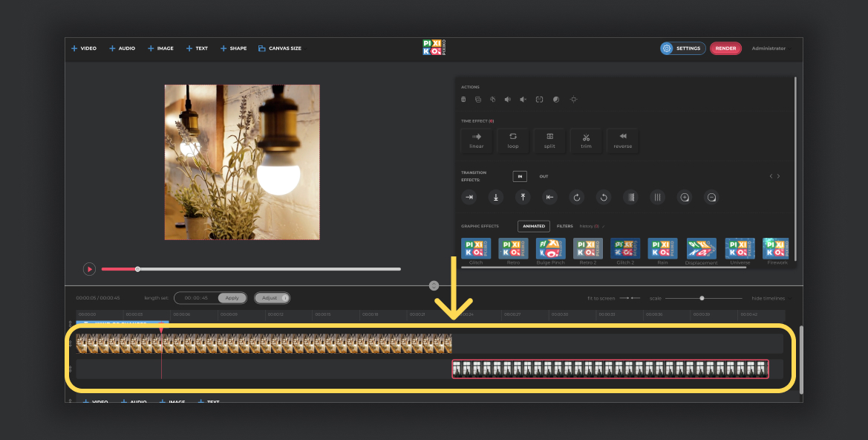
Task: Click the opacity half-circle action icon
Action: click(x=556, y=100)
